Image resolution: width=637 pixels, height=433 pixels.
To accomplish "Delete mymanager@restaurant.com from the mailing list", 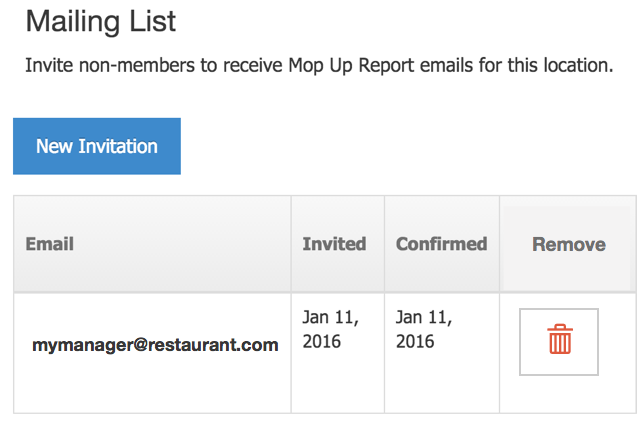I will pos(559,342).
